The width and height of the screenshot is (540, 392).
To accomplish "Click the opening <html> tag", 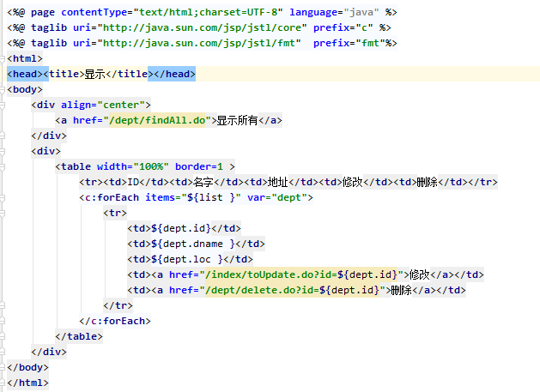I will [x=25, y=58].
